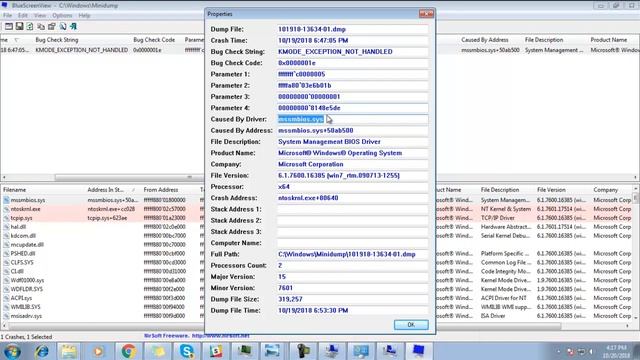Launch Internet Explorer from the taskbar
The image size is (640, 360).
(x=42, y=351)
